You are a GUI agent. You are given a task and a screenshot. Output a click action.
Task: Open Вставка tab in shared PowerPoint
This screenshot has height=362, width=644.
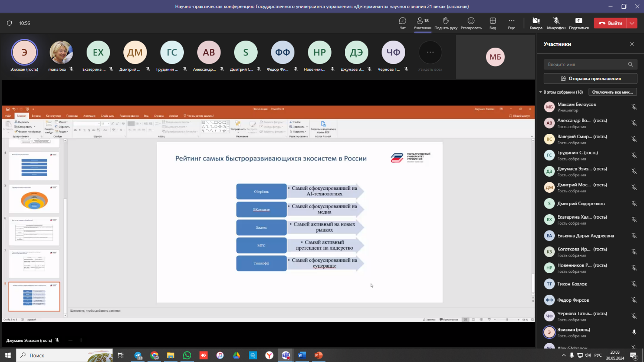pyautogui.click(x=36, y=116)
